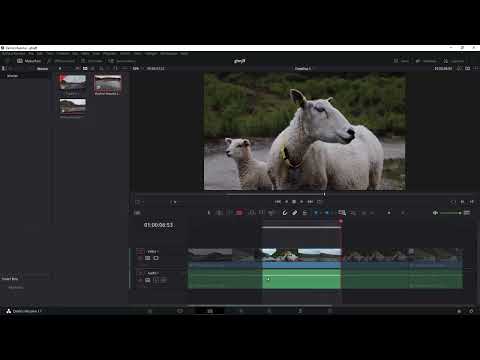
Task: Add a blue flag from timeline toolbar
Action: (316, 213)
